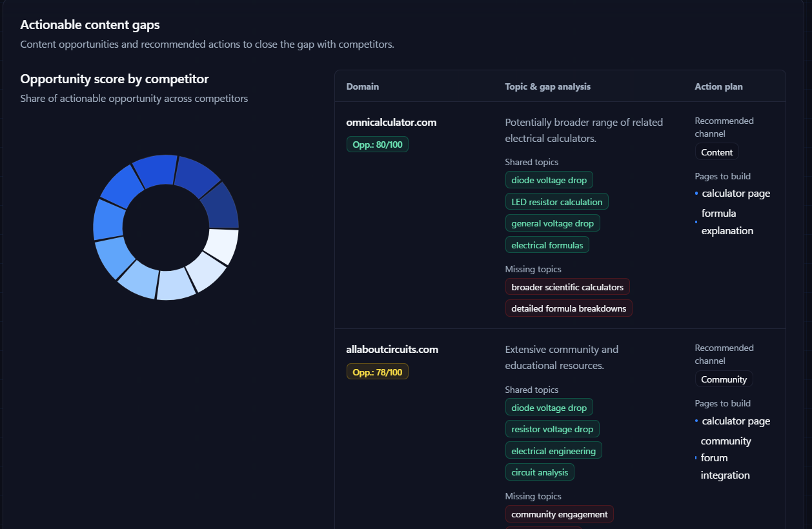Click omnicalculator's gap description about electrical calculators
Image resolution: width=812 pixels, height=529 pixels.
(x=584, y=130)
